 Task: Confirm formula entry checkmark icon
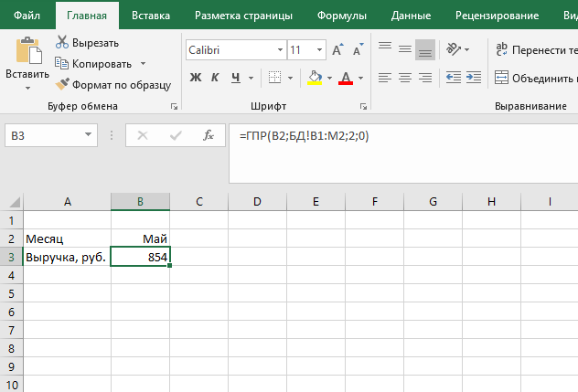pyautogui.click(x=176, y=135)
